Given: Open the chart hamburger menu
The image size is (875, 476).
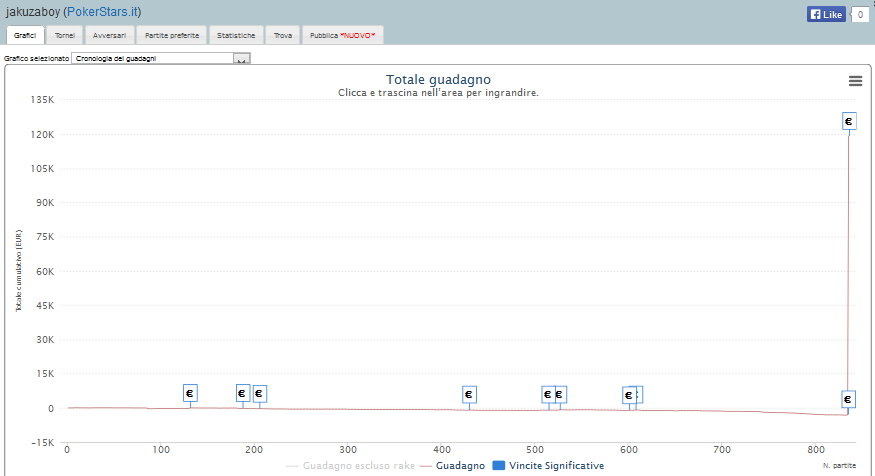Looking at the screenshot, I should click(855, 81).
